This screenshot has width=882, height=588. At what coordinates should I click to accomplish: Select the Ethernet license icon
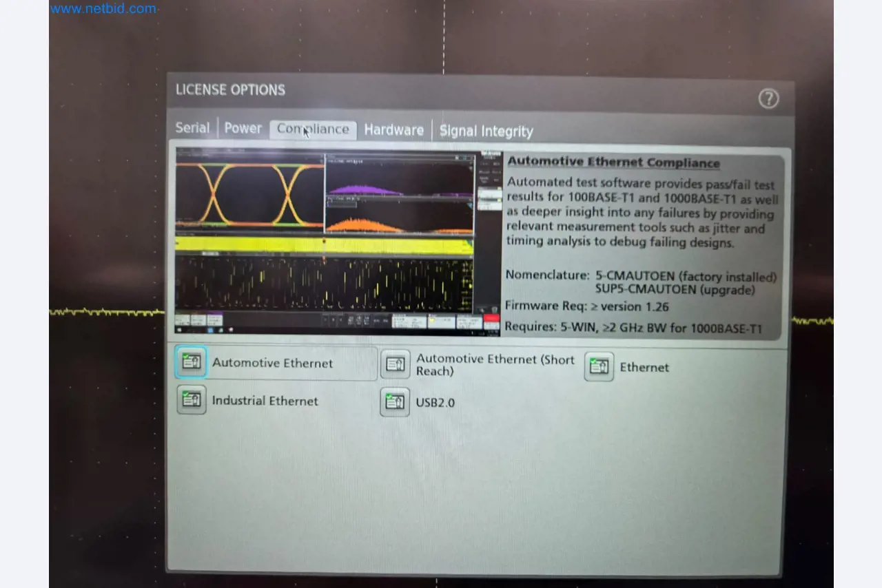point(599,366)
